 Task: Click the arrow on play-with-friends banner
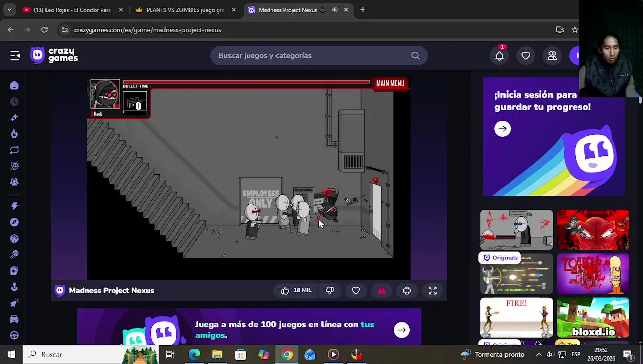click(402, 330)
